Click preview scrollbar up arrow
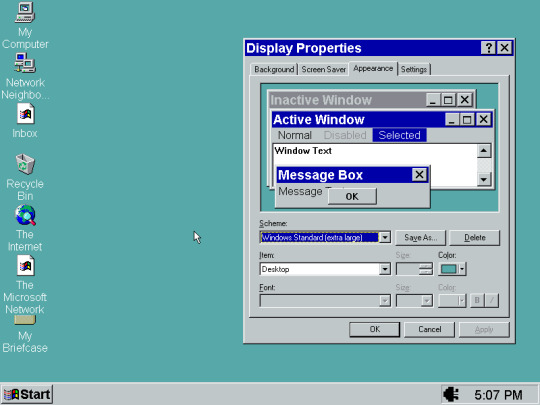 coord(484,151)
